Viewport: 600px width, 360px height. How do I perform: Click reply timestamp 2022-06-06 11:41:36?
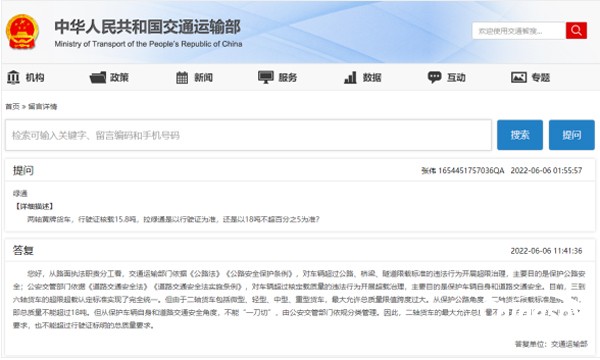point(546,251)
